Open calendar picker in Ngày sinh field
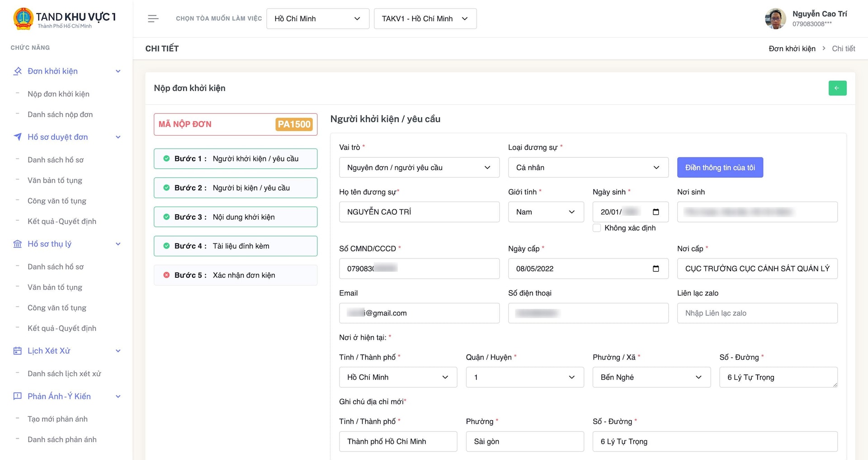The width and height of the screenshot is (868, 460). coord(656,212)
